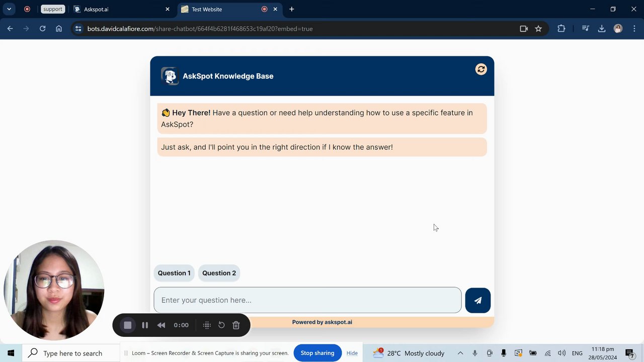This screenshot has width=644, height=362.
Task: Open the notification center icon
Action: (x=629, y=353)
